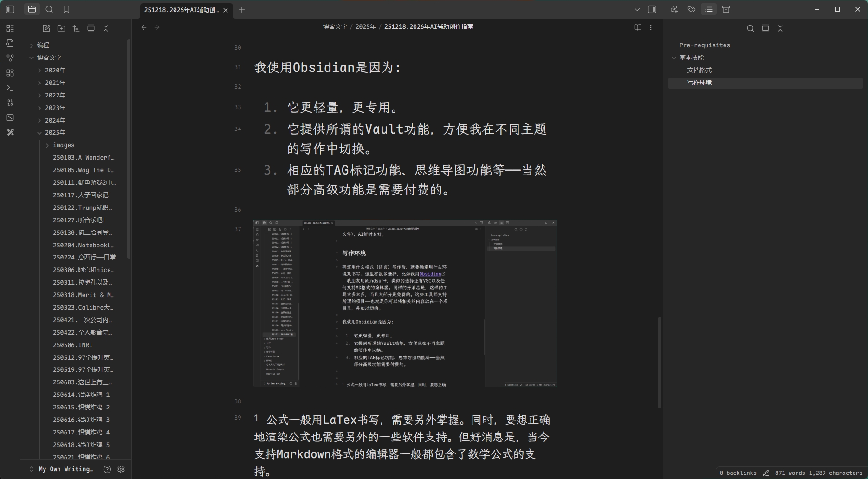Image resolution: width=868 pixels, height=479 pixels.
Task: Create a new folder in the file explorer
Action: 61,28
